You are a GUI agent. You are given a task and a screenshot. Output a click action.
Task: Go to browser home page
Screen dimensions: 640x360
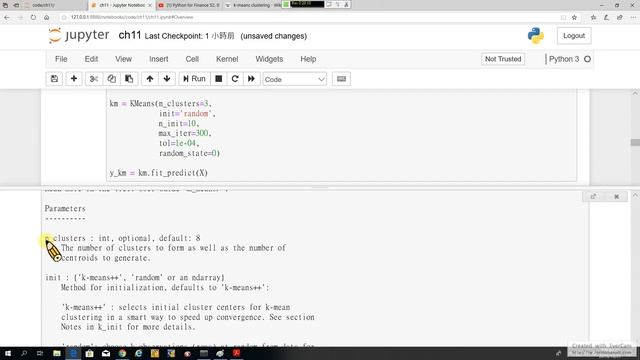pos(47,18)
